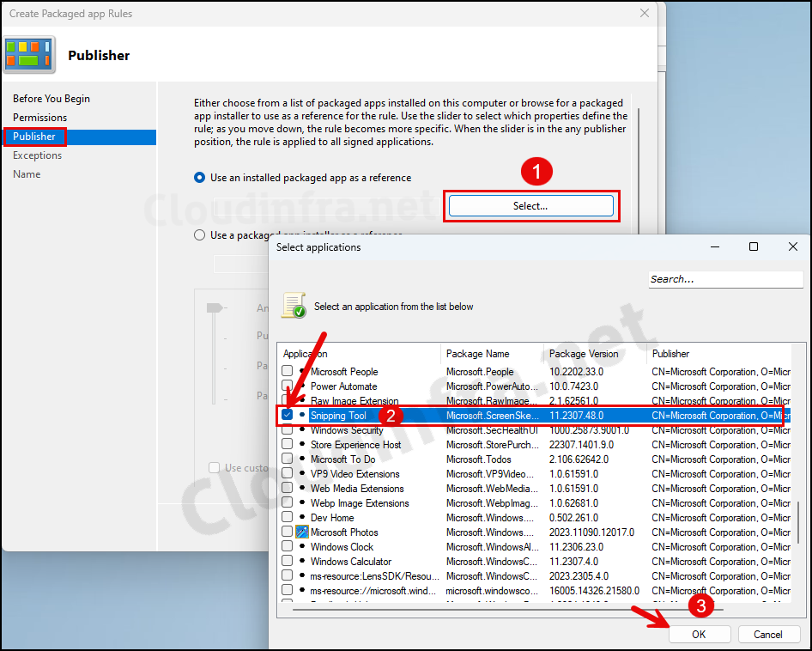The height and width of the screenshot is (651, 812).
Task: Choose 'Use a packaged app installer' radio option
Action: click(x=199, y=235)
